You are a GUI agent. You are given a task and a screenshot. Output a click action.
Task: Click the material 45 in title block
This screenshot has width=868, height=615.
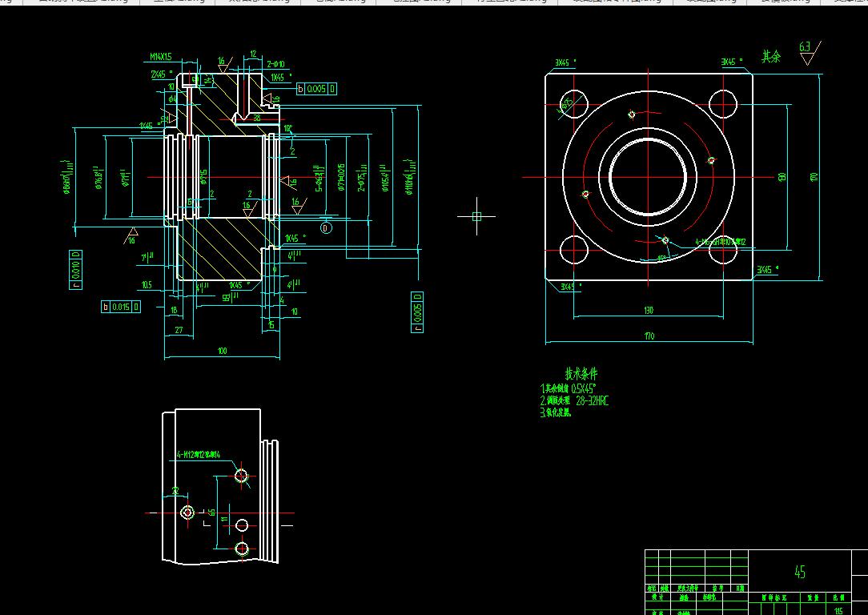[800, 572]
